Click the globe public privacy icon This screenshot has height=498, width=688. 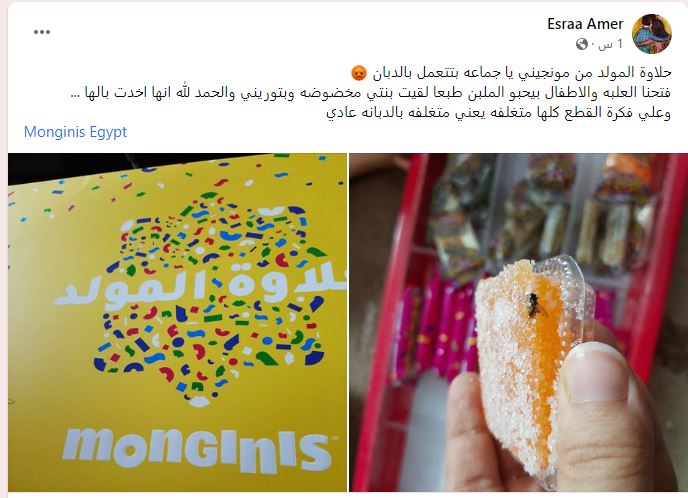coord(582,44)
